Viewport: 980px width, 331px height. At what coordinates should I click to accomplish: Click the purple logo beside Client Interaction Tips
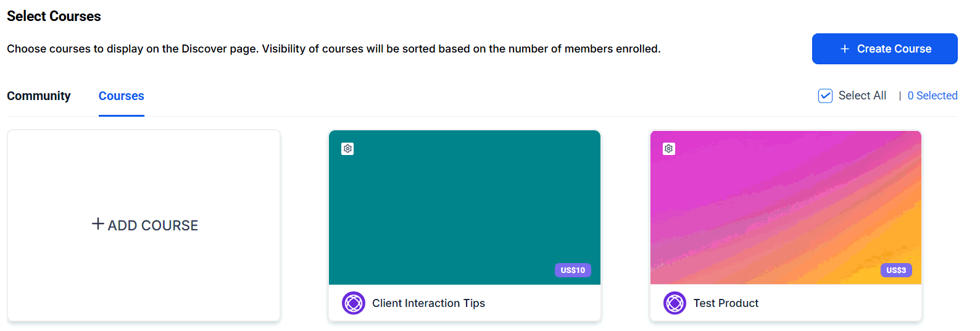(x=354, y=303)
